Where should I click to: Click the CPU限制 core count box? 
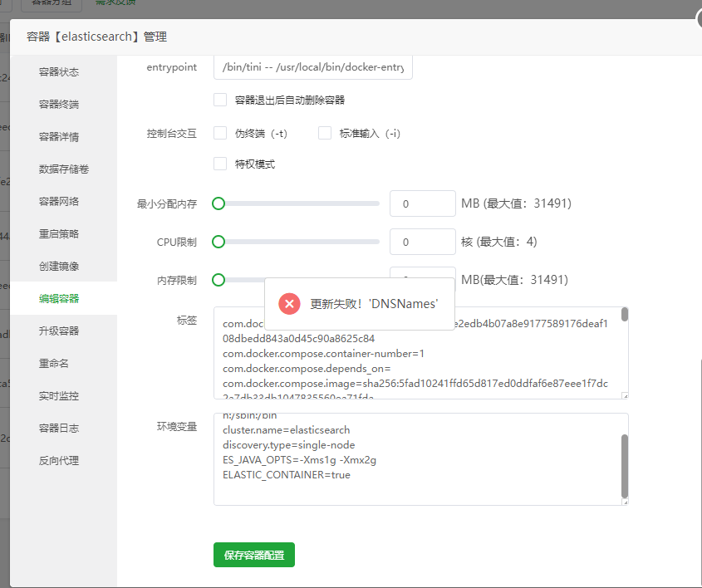[x=423, y=242]
